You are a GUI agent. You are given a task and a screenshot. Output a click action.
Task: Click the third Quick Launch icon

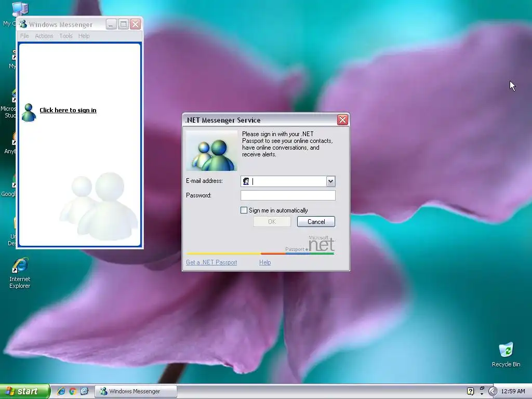click(84, 391)
